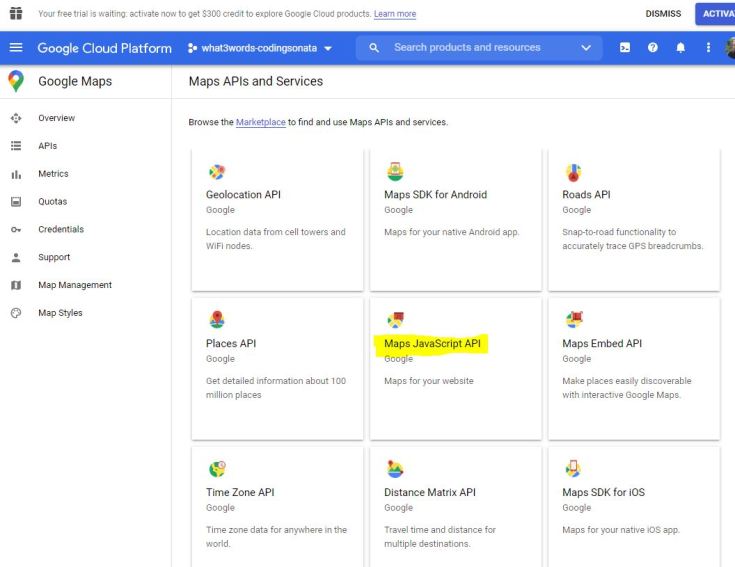The image size is (735, 567).
Task: Click 'Maps for your website' description
Action: [x=428, y=381]
